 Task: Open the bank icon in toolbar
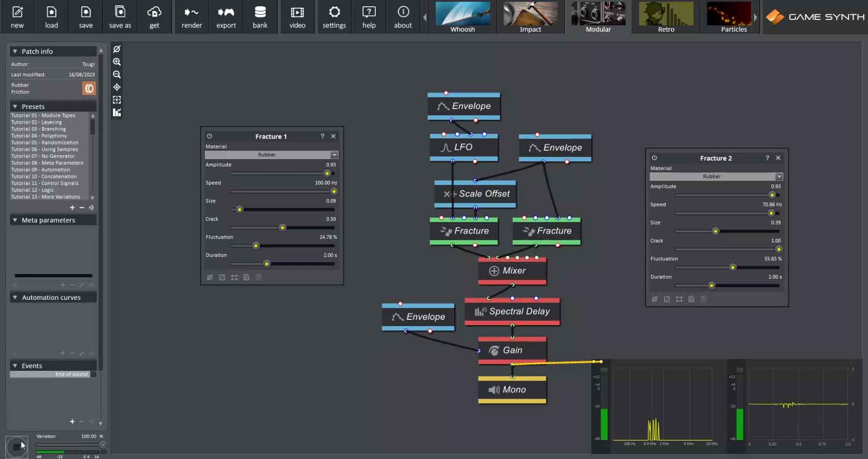pyautogui.click(x=260, y=17)
